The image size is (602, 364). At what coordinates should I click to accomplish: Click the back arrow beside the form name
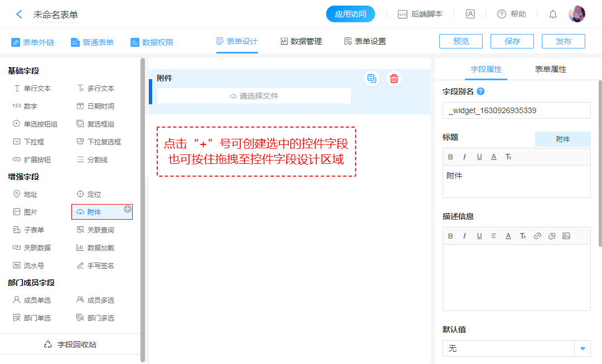20,14
